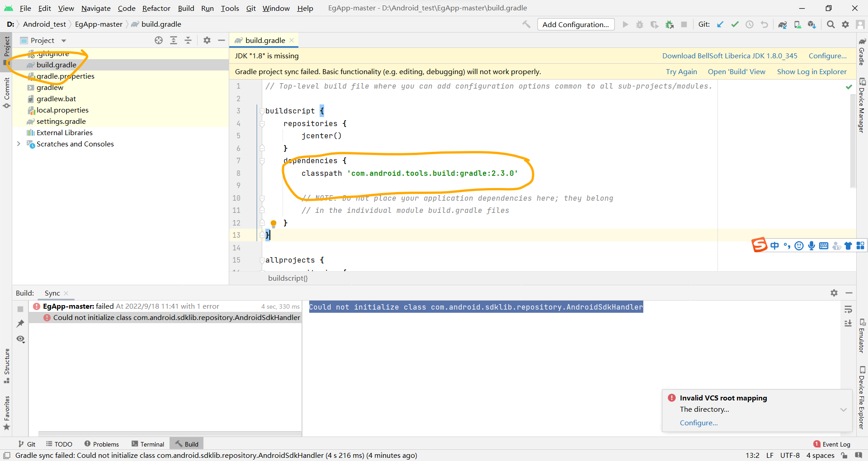The width and height of the screenshot is (868, 461).
Task: Click the Git commit checkmark icon
Action: tap(735, 24)
